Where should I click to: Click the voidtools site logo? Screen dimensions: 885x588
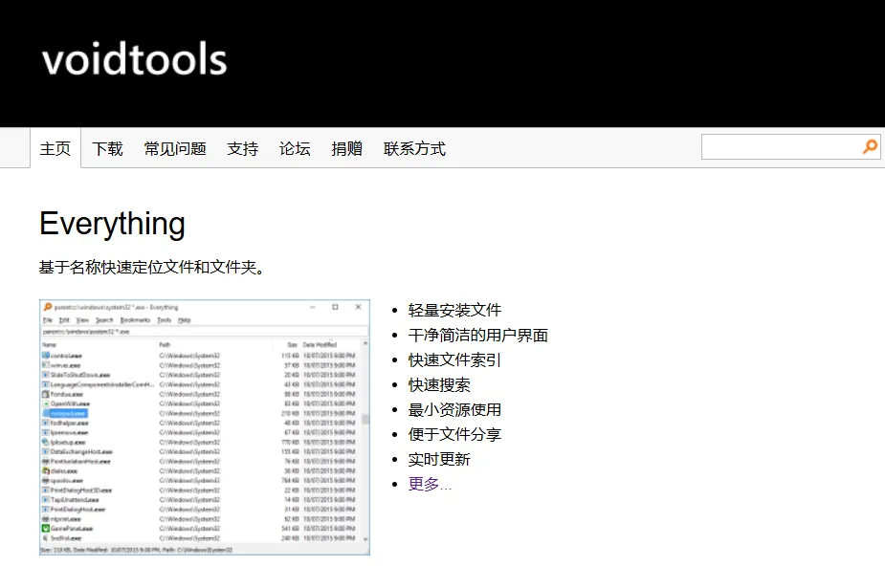tap(134, 58)
